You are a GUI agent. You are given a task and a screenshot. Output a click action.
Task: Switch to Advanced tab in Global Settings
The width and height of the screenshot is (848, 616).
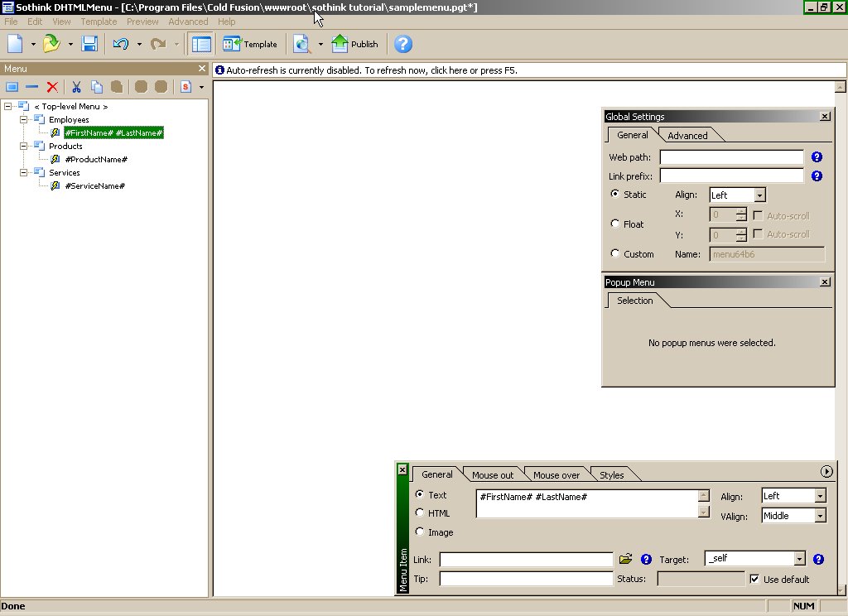(687, 135)
